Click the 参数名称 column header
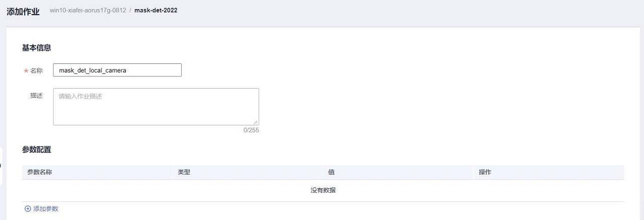The image size is (644, 220). coord(40,172)
